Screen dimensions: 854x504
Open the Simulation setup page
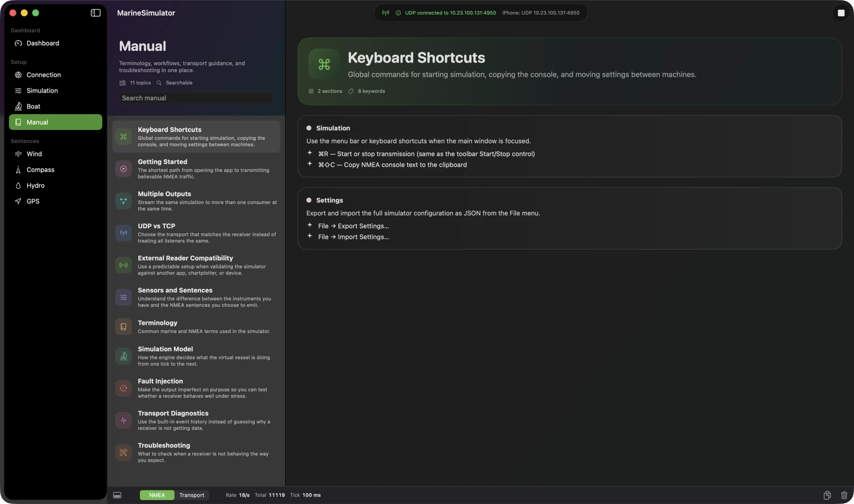[56, 91]
